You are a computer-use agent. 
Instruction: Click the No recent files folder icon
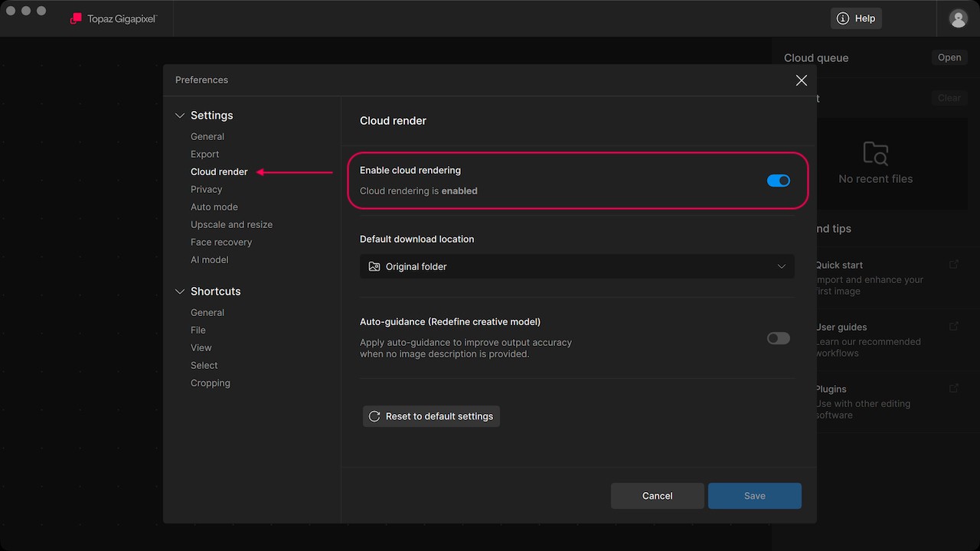[x=875, y=153]
